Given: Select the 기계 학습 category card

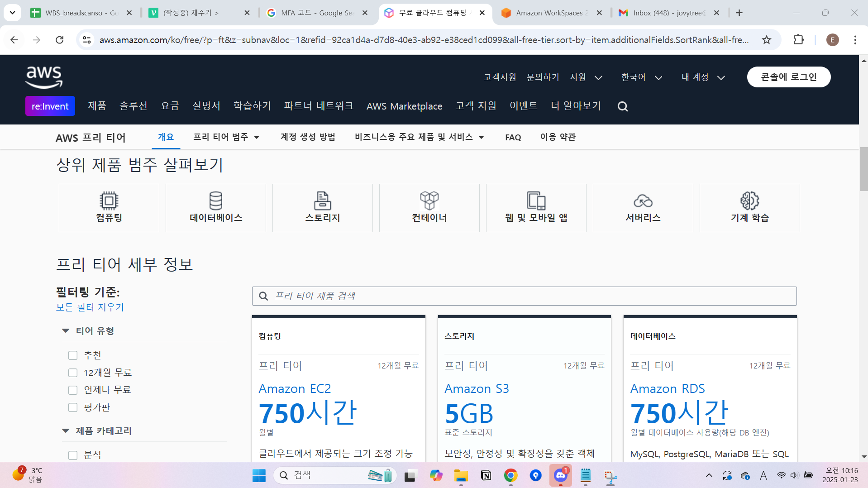Looking at the screenshot, I should pos(750,208).
